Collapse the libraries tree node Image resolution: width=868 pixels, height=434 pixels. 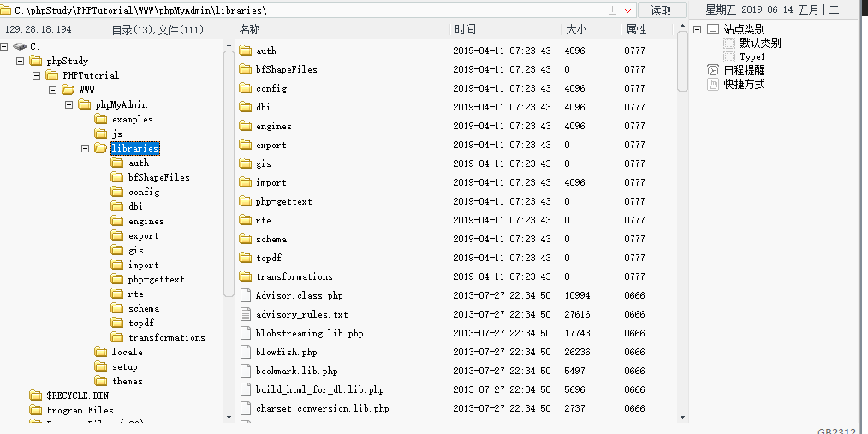click(86, 148)
